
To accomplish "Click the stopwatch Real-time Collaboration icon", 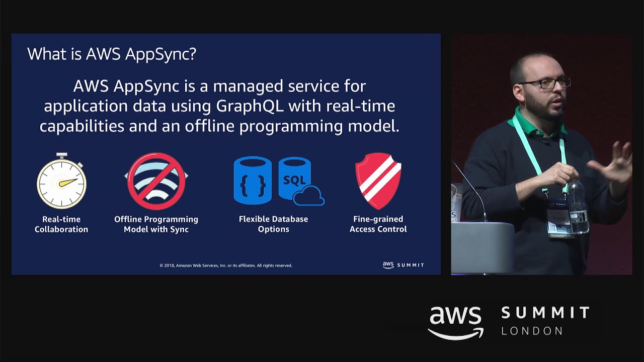I will pyautogui.click(x=61, y=181).
